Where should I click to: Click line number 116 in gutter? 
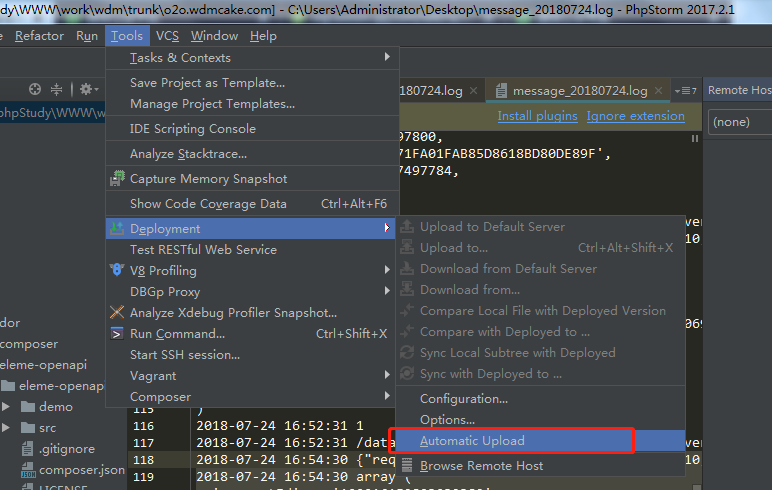tap(143, 426)
